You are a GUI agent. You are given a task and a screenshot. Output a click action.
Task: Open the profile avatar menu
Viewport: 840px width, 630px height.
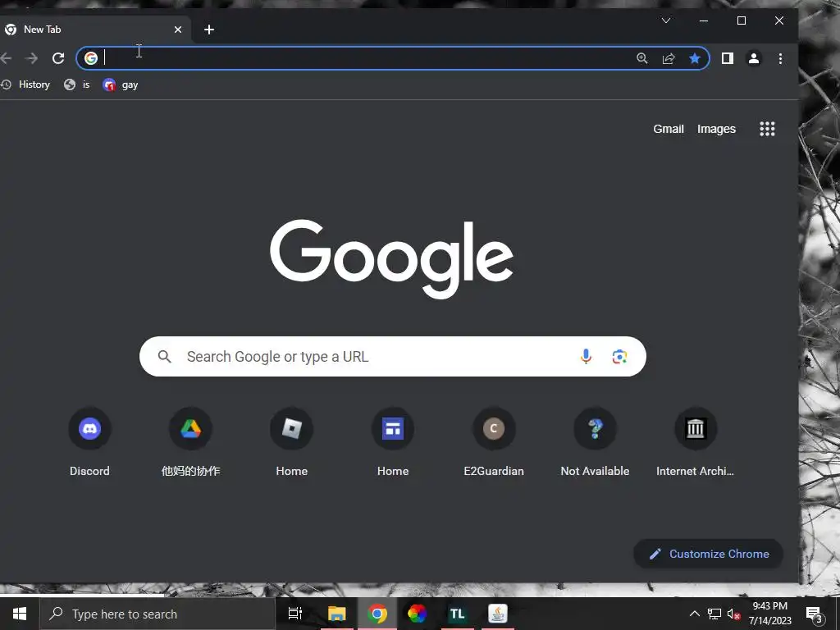tap(754, 58)
